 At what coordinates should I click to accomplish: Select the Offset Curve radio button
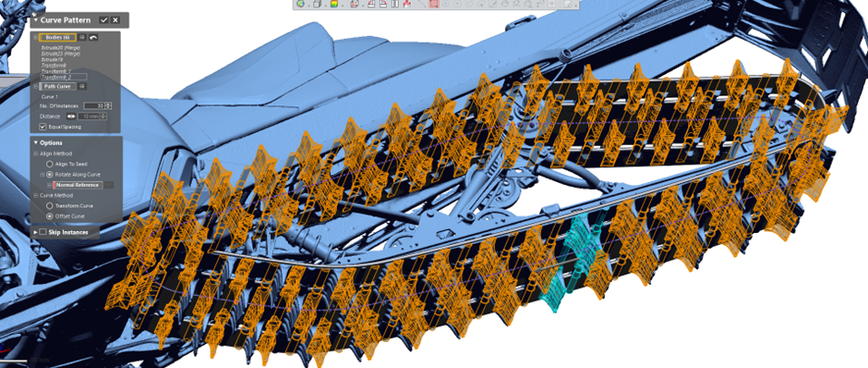pyautogui.click(x=49, y=216)
